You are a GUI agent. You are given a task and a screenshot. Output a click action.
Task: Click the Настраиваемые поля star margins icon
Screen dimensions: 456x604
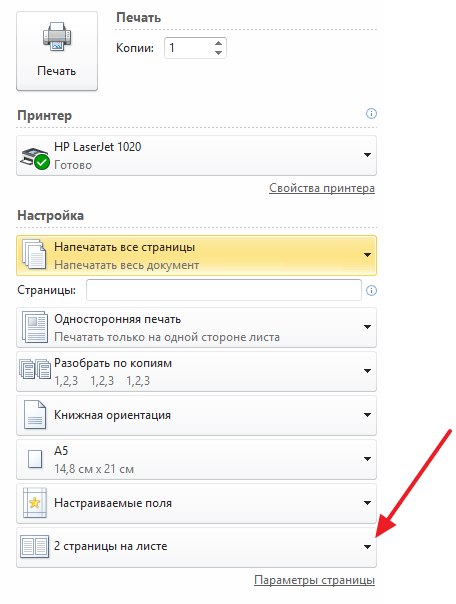tap(35, 503)
